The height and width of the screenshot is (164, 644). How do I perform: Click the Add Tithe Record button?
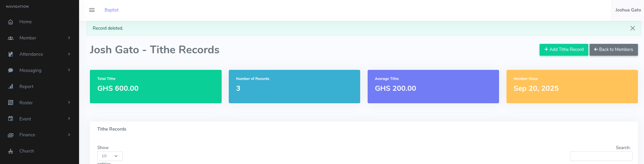(x=564, y=50)
